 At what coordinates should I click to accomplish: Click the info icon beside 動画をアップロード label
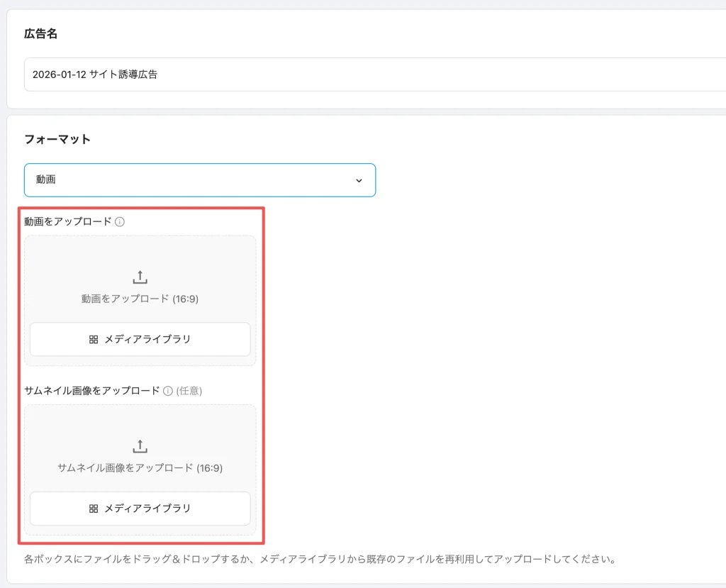click(x=120, y=221)
